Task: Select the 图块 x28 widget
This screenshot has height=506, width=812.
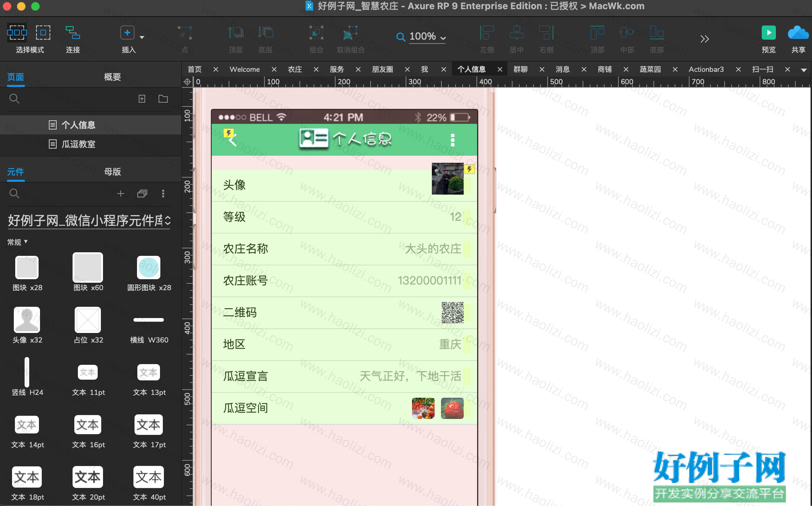Action: (27, 273)
